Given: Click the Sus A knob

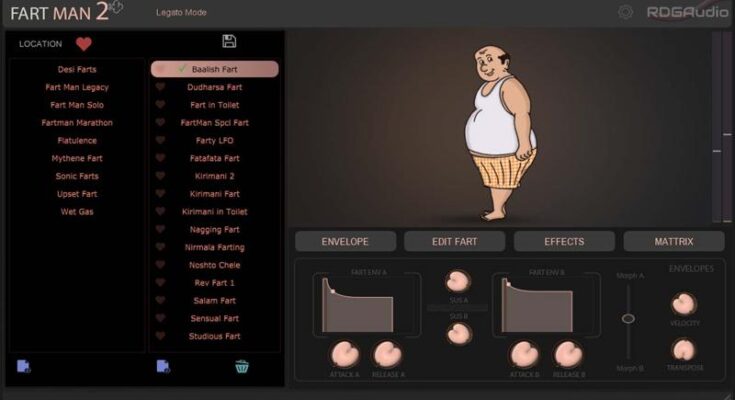Looking at the screenshot, I should click(458, 281).
